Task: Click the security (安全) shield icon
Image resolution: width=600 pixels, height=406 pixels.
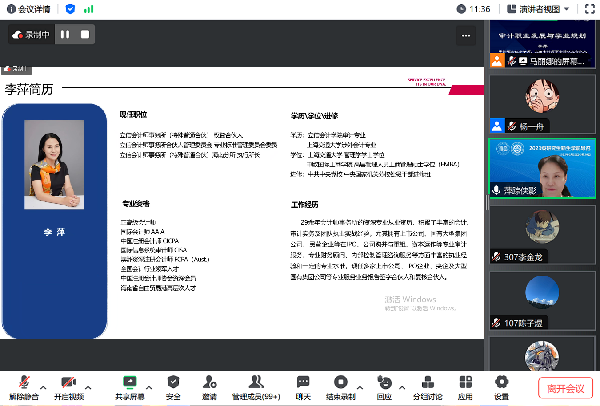Action: 173,384
